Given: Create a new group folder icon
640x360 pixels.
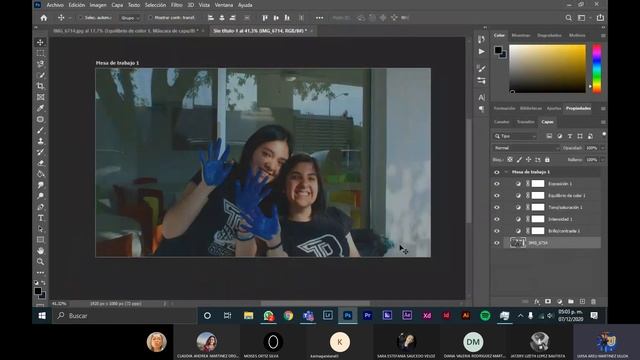Looking at the screenshot, I should pos(571,302).
